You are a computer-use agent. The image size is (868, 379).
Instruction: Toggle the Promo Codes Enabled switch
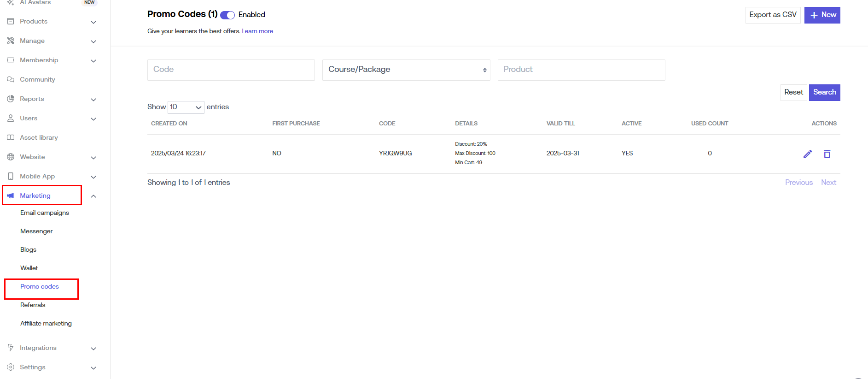click(227, 15)
